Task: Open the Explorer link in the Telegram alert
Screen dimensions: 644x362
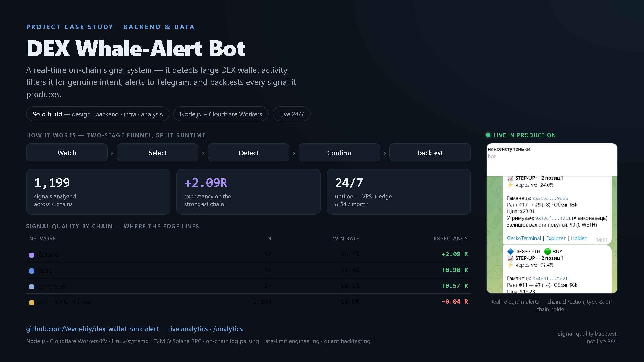Action: [x=556, y=238]
